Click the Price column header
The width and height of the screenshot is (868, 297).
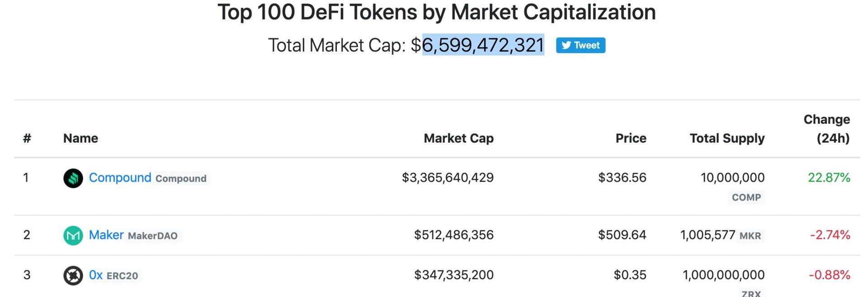point(631,138)
